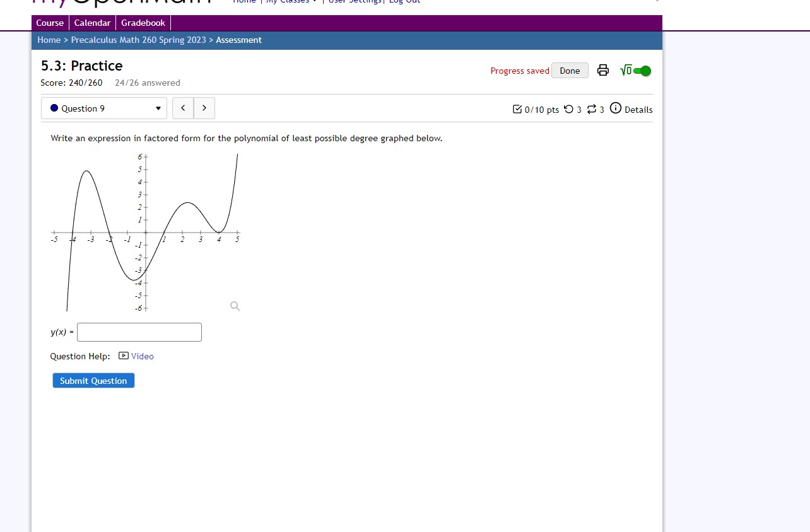This screenshot has height=532, width=810.
Task: Open the Precalculus Math 260 breadcrumb link
Action: coord(138,40)
